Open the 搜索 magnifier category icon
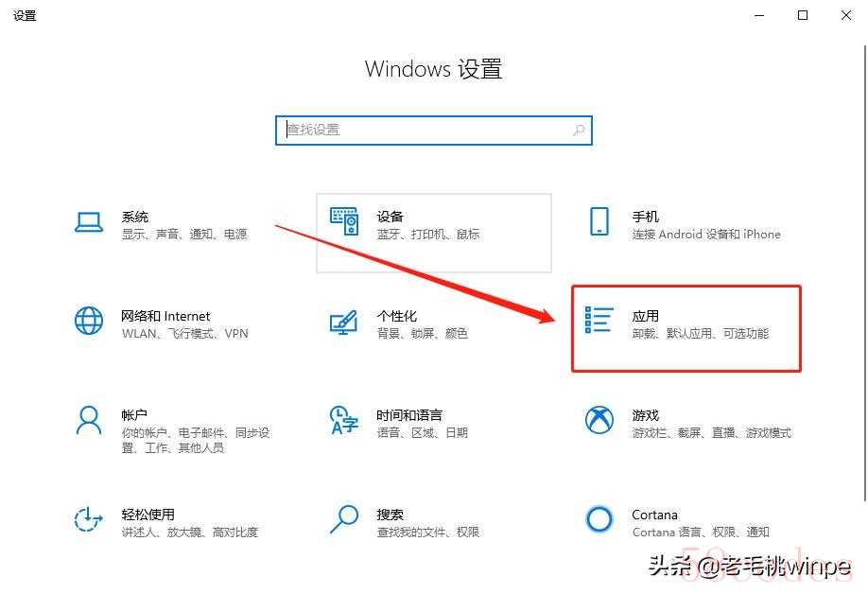Screen dimensions: 868x594 tap(344, 518)
